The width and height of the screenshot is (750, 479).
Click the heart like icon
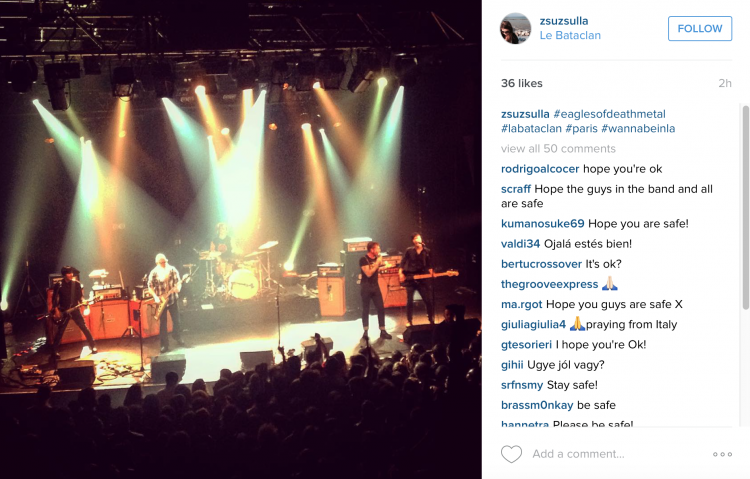(511, 454)
